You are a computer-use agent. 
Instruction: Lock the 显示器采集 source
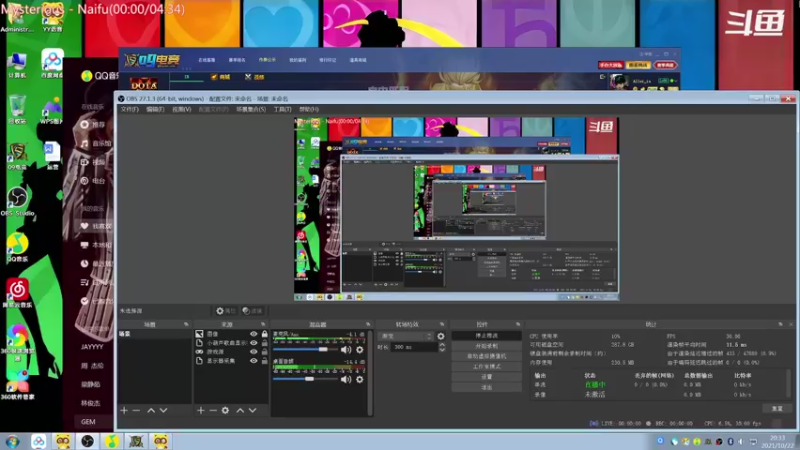point(264,361)
